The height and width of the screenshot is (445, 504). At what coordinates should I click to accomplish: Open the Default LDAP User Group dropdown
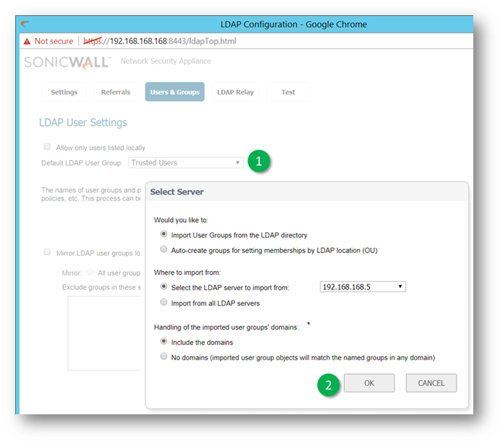186,163
